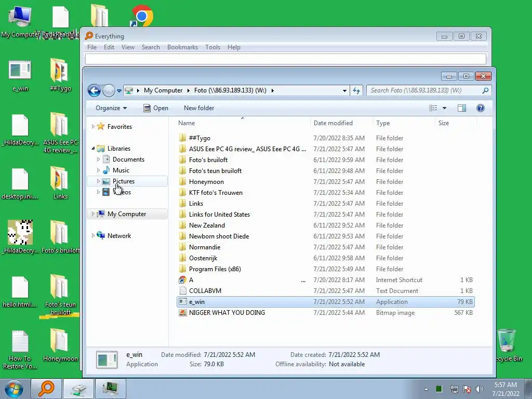Click the magnifier icon in the Explorer search box

(x=486, y=90)
